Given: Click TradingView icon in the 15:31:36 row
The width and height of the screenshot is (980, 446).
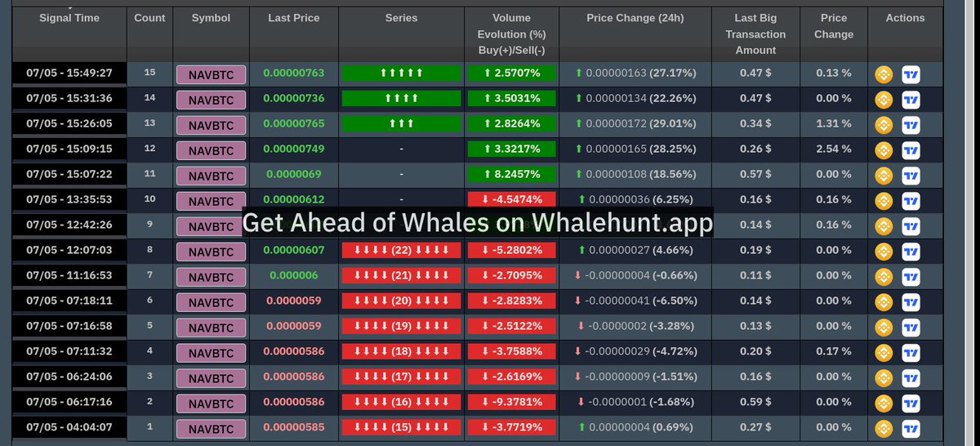Looking at the screenshot, I should point(911,100).
